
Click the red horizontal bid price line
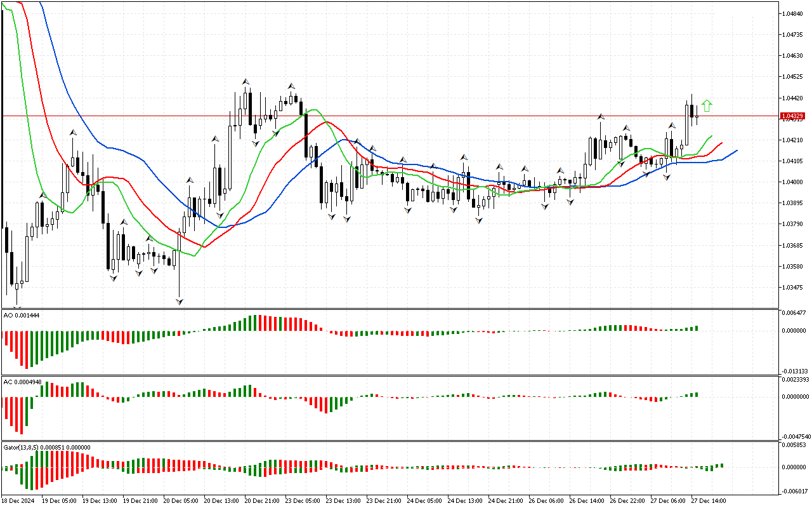click(x=390, y=116)
